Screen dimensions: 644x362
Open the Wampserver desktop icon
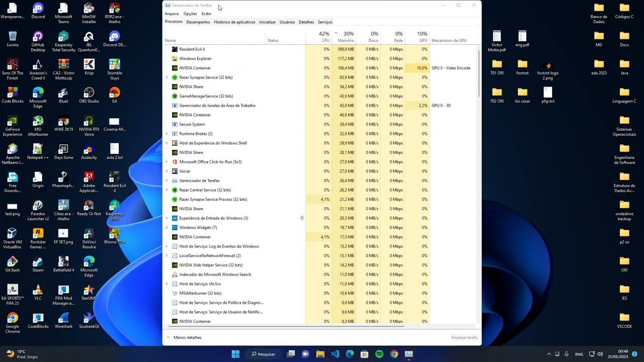click(x=13, y=11)
